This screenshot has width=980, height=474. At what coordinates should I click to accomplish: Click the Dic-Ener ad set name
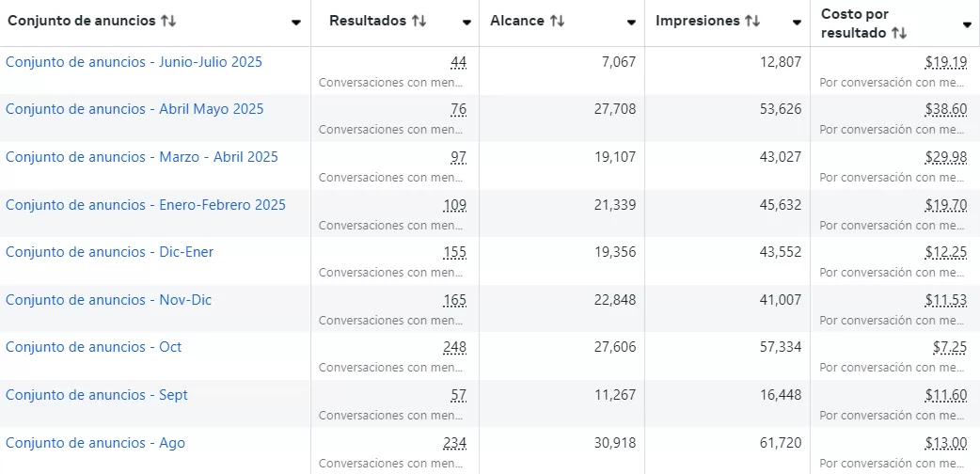point(109,252)
